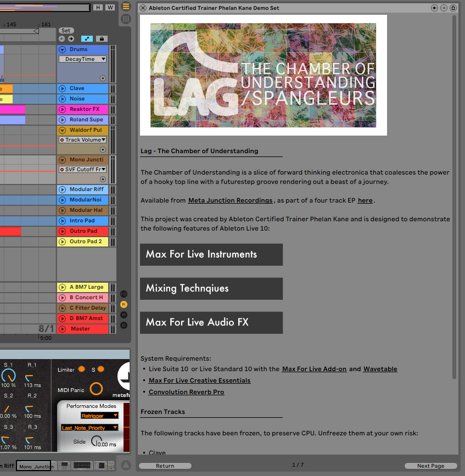465x476 pixels.
Task: Unfold the Noise track
Action: point(63,99)
